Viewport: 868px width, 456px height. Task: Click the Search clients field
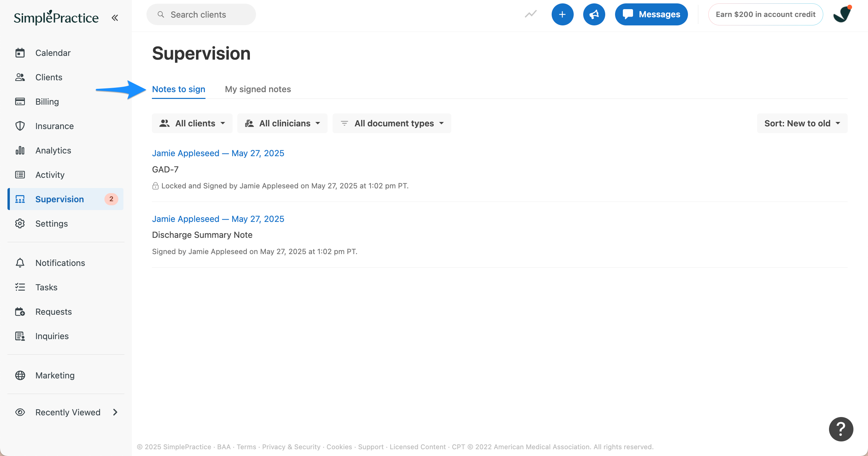201,15
